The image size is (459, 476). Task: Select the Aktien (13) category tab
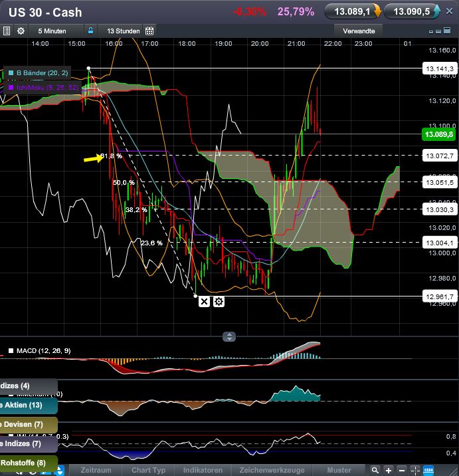pyautogui.click(x=28, y=406)
